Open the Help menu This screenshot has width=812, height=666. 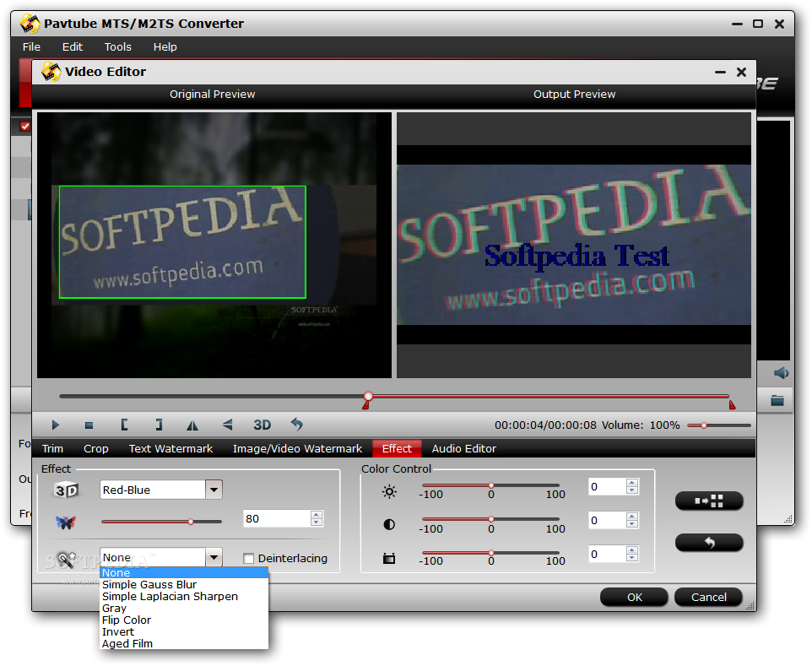[x=165, y=46]
